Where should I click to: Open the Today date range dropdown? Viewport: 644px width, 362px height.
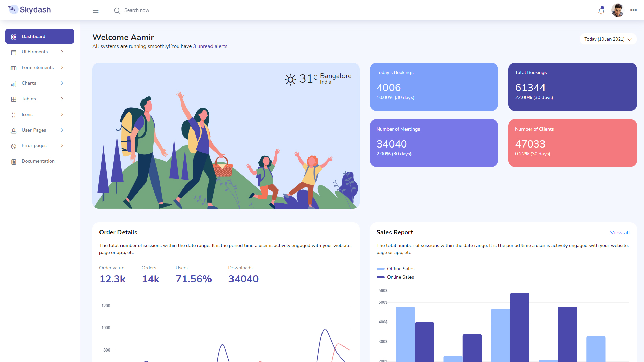608,39
